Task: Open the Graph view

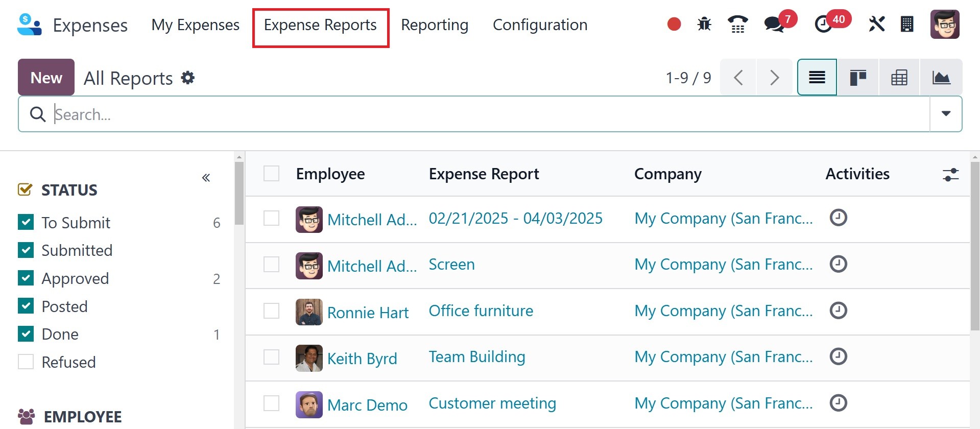Action: pyautogui.click(x=941, y=78)
